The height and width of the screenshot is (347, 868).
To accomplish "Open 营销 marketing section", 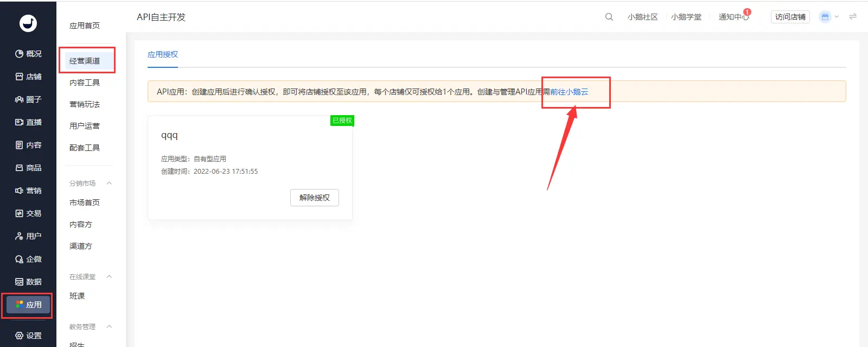I will coord(28,191).
